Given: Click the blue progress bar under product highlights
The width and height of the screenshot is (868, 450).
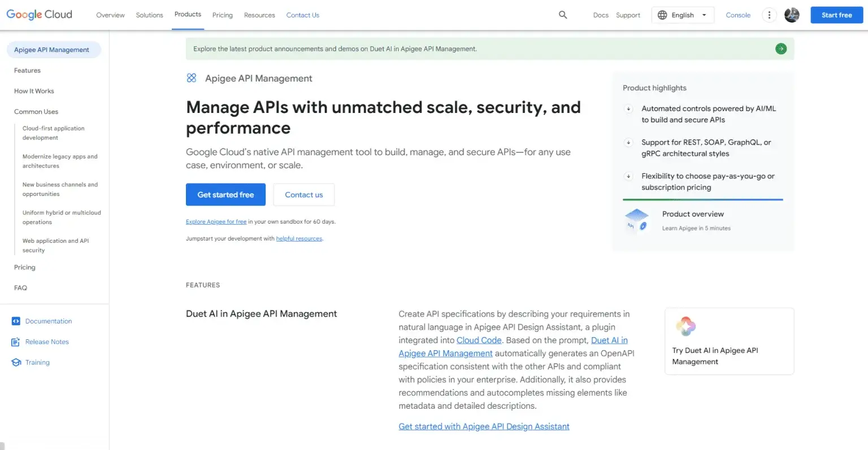Looking at the screenshot, I should (702, 200).
